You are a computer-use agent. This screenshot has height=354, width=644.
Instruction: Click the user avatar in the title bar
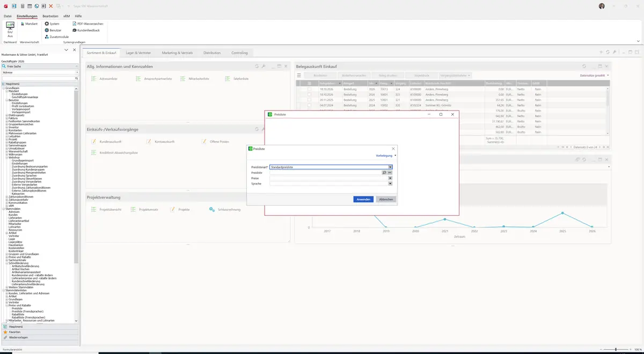click(x=602, y=6)
